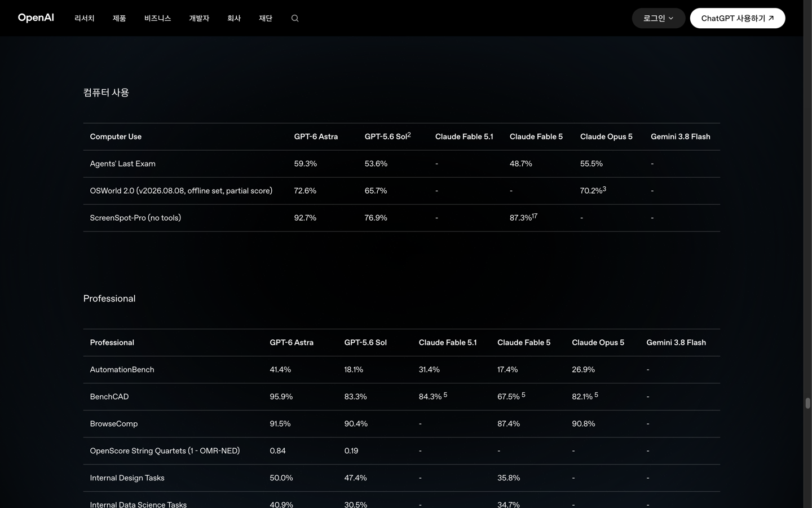Click the ChatGPT 사용하기 button
812x508 pixels.
tap(738, 18)
